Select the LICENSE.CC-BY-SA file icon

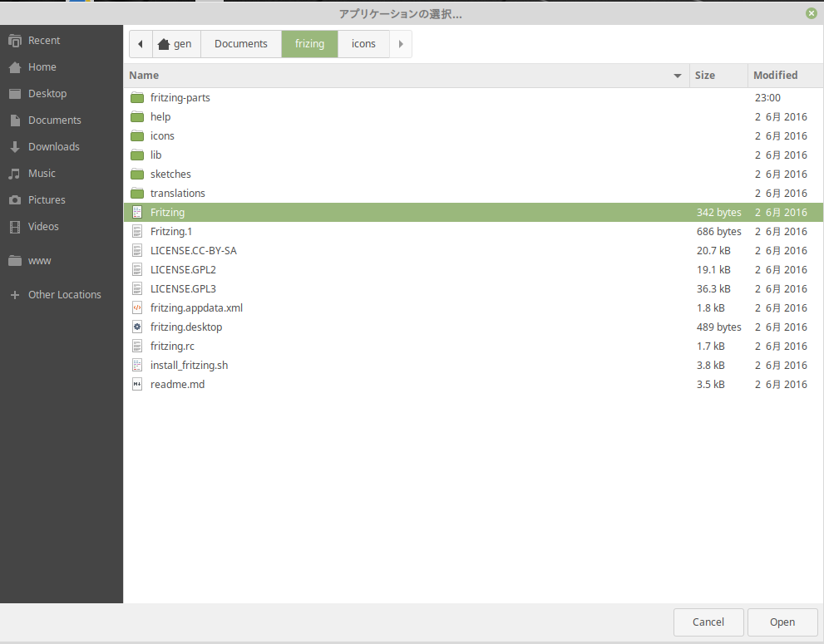(137, 251)
